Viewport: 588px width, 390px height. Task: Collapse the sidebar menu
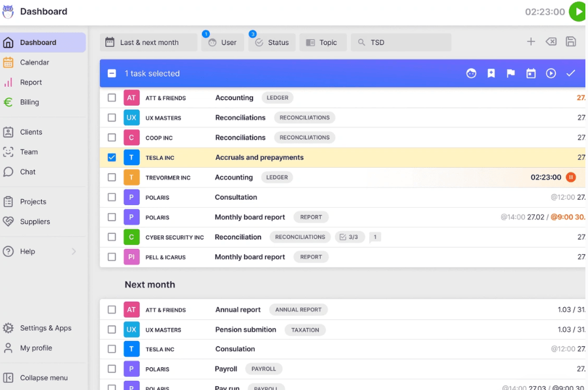pyautogui.click(x=42, y=378)
